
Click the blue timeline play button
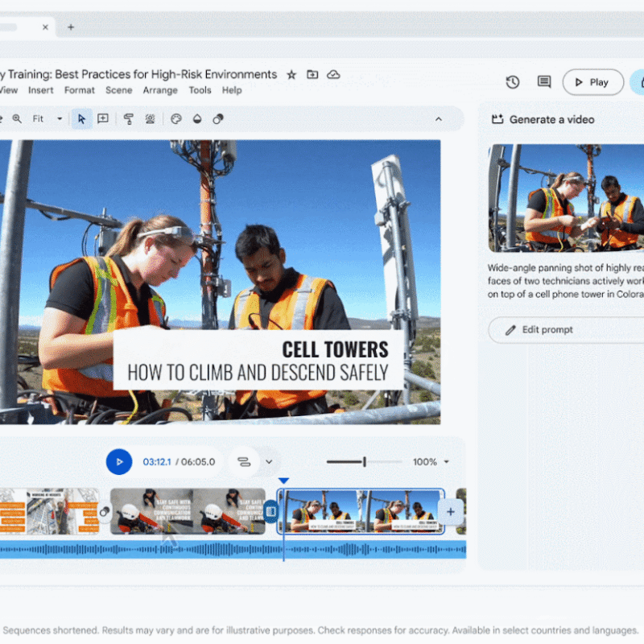click(x=119, y=462)
